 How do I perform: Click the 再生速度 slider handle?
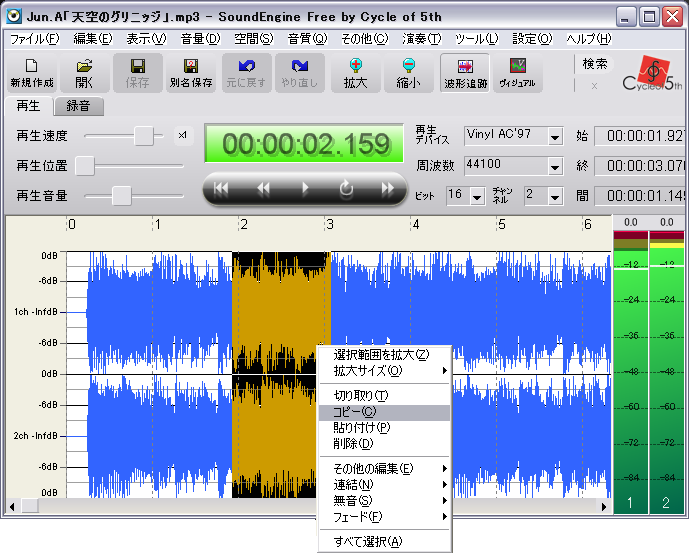click(x=144, y=136)
